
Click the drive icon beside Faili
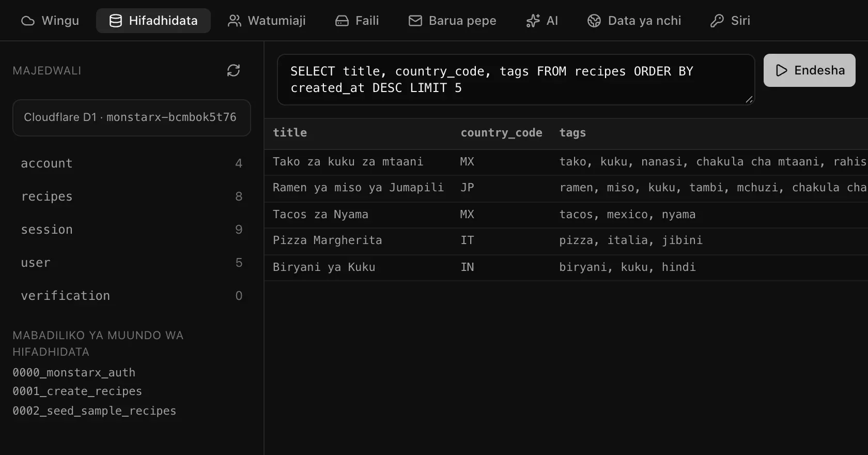tap(342, 21)
